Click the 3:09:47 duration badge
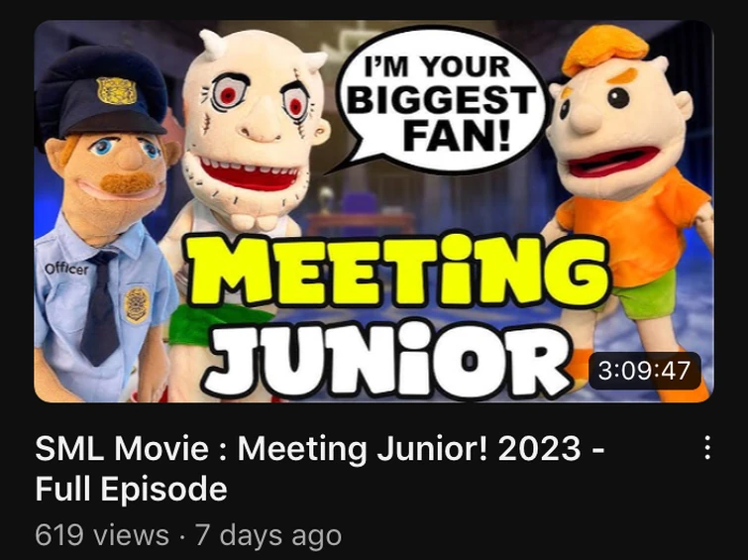Screen dimensions: 748x560 (645, 371)
